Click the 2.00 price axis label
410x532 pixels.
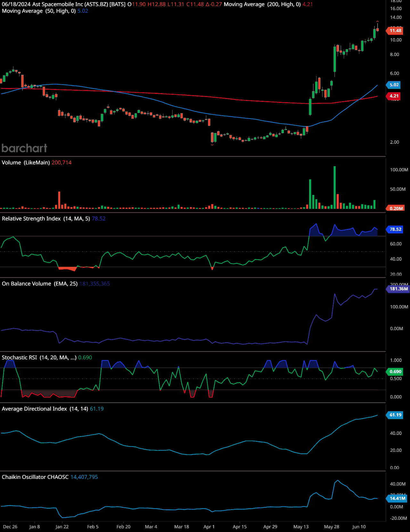395,142
